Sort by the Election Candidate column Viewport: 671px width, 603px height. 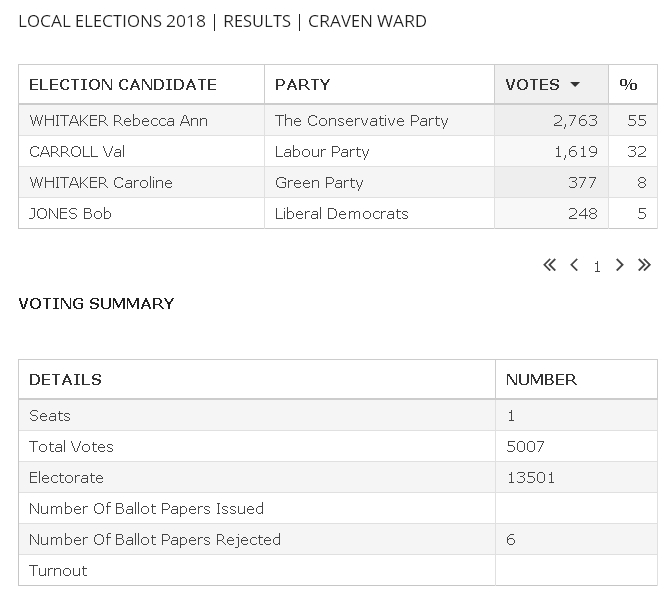pyautogui.click(x=123, y=85)
